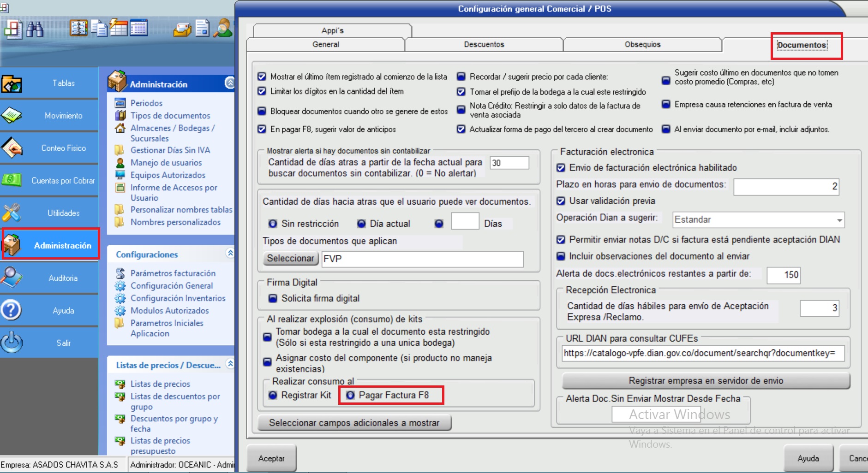
Task: Click the binoculars search icon in toolbar
Action: point(35,29)
